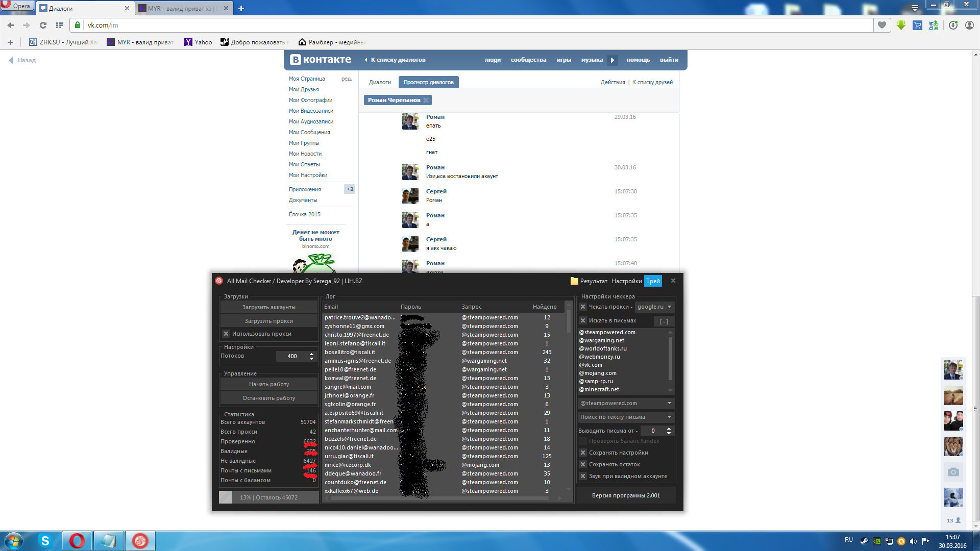Select the bosellitro@tiscali.it log row
The width and height of the screenshot is (980, 551).
(x=444, y=352)
